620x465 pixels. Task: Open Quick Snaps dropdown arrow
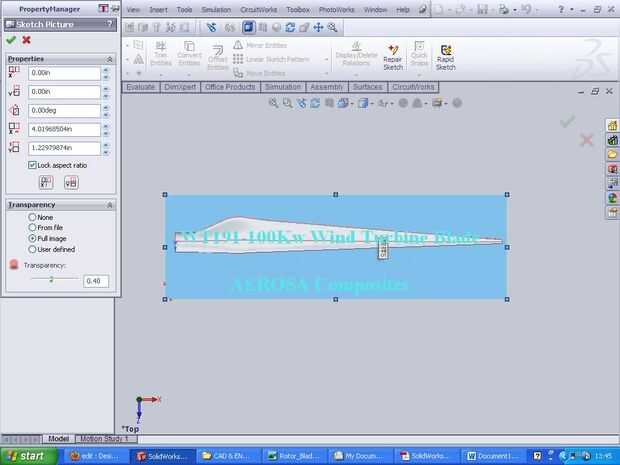tap(419, 75)
